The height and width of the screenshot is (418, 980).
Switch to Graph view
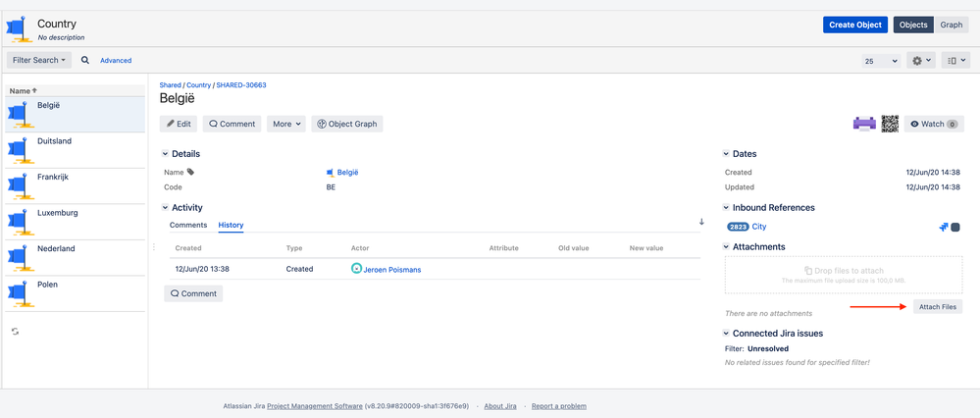pos(952,25)
